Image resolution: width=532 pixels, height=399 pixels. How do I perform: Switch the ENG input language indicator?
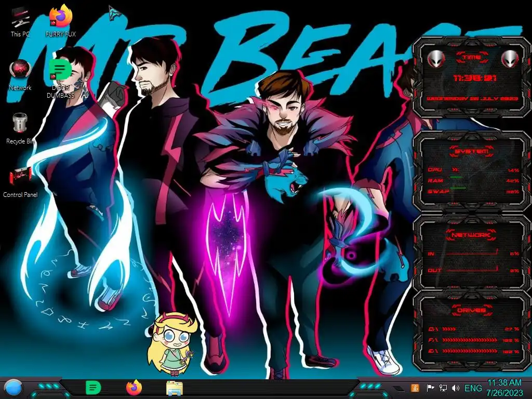(473, 388)
